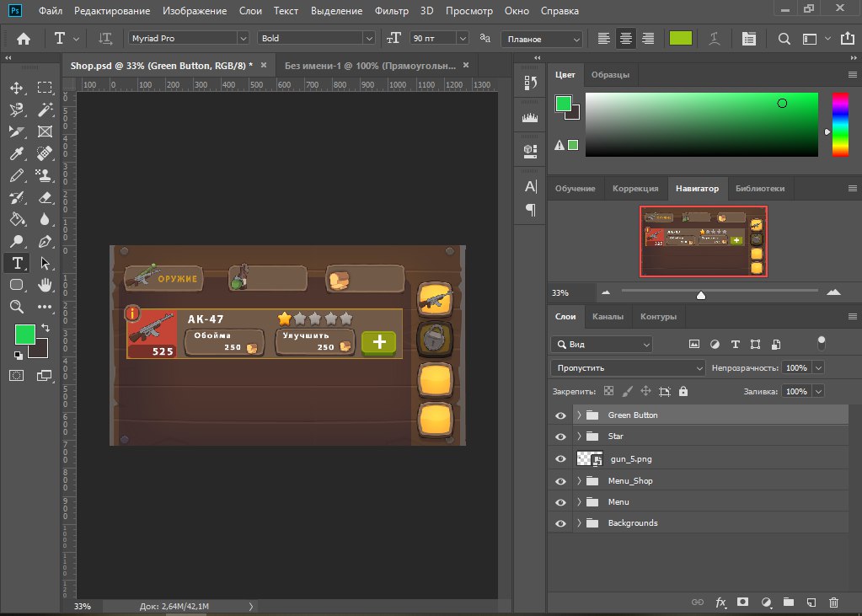Toggle lock transparent pixels

tap(608, 392)
